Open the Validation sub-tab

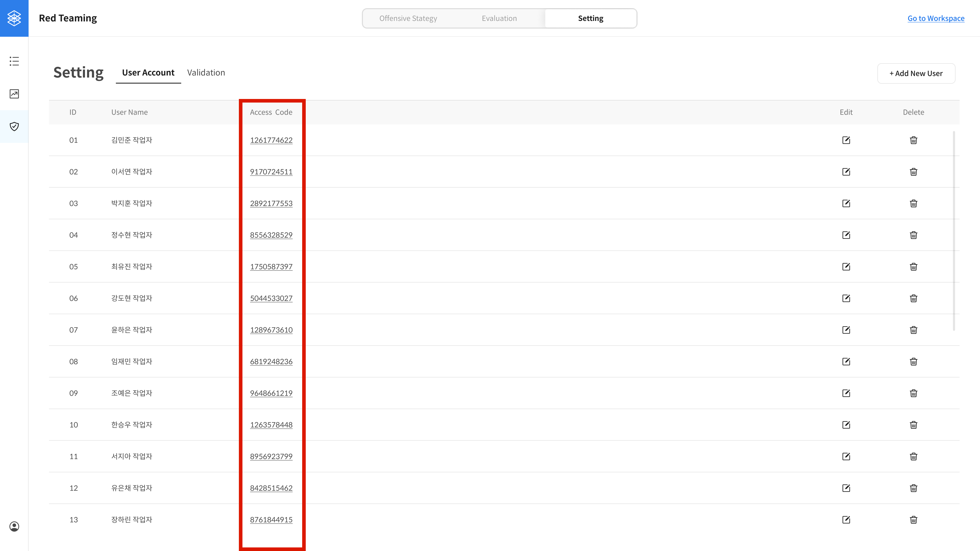pos(206,73)
